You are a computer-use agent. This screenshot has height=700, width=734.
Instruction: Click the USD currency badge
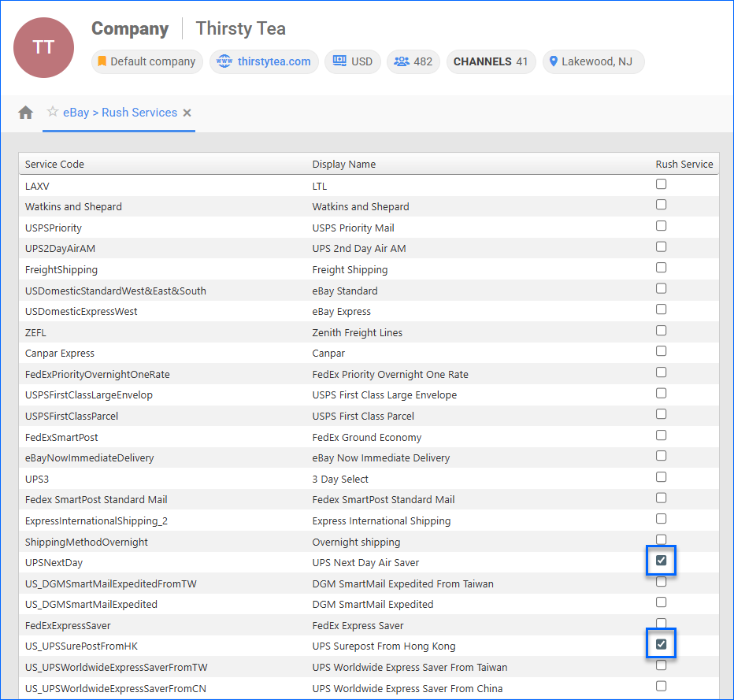353,61
